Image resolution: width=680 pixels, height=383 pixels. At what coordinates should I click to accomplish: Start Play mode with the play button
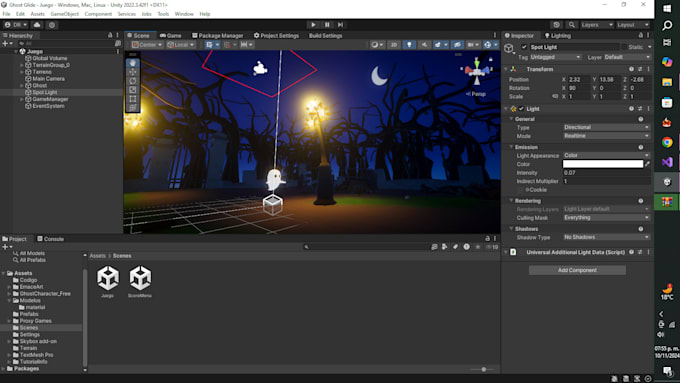coord(313,25)
